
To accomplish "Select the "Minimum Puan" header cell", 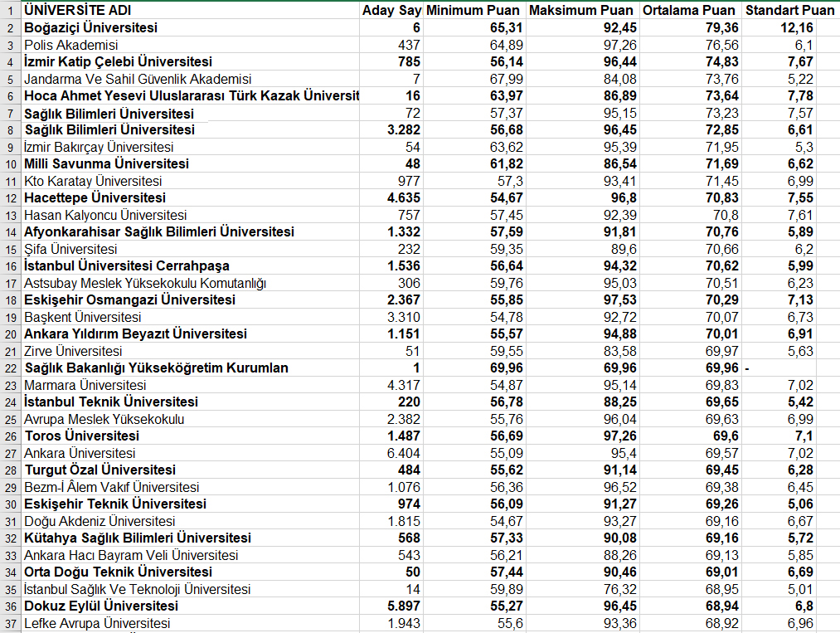I will [473, 10].
